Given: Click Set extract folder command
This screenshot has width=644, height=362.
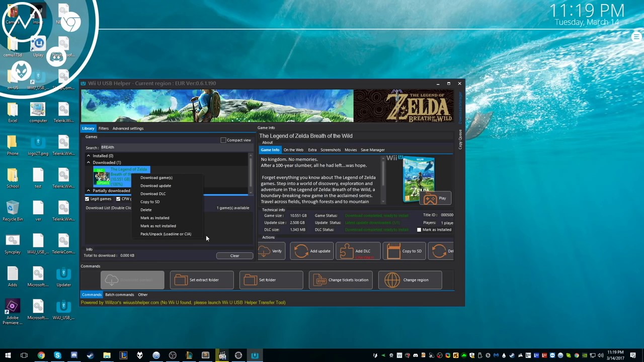Looking at the screenshot, I should coord(202,280).
